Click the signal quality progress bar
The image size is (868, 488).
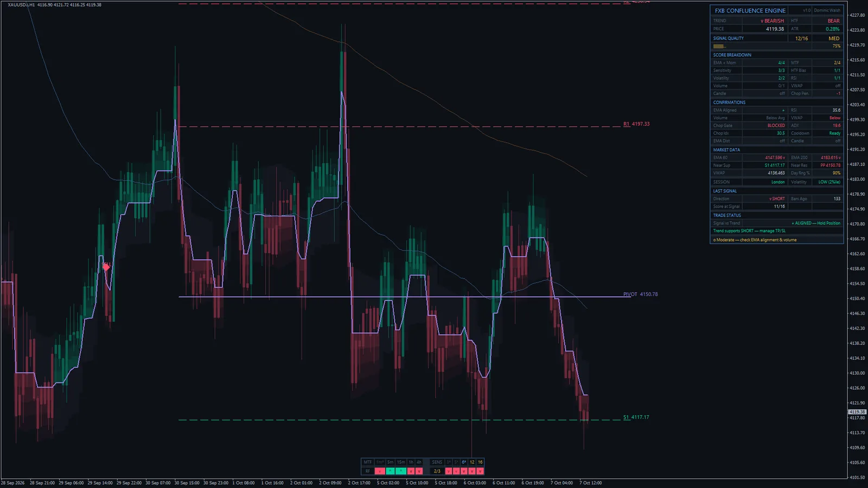point(720,46)
